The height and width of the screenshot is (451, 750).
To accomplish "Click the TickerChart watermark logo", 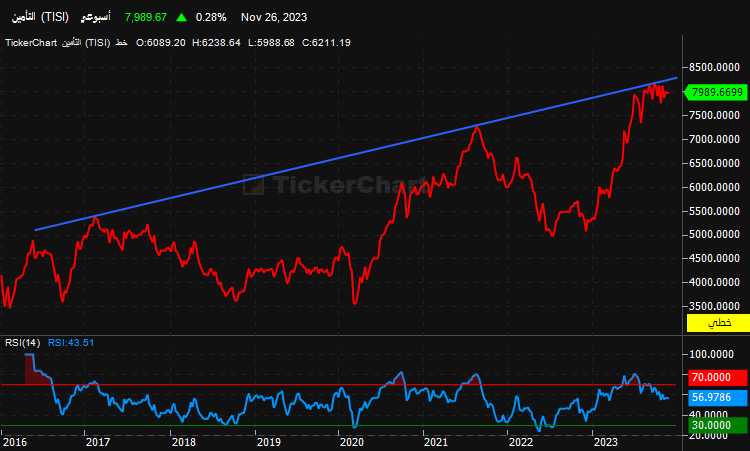I will pos(335,185).
